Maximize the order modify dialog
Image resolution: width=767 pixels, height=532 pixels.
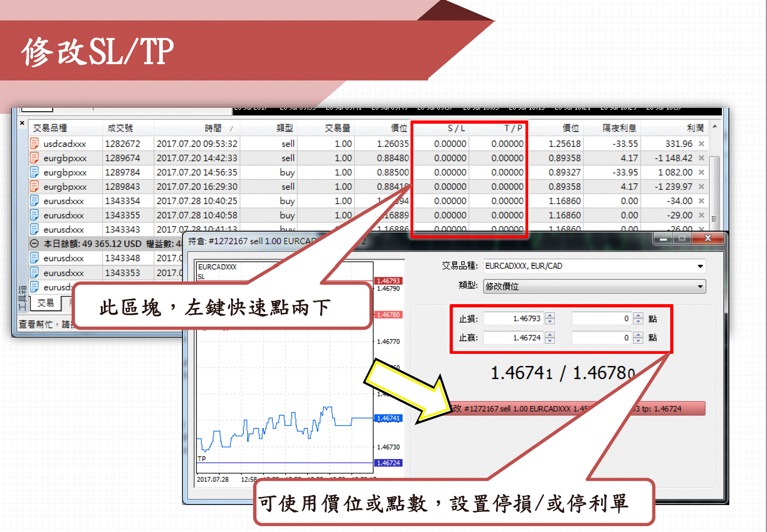click(682, 239)
